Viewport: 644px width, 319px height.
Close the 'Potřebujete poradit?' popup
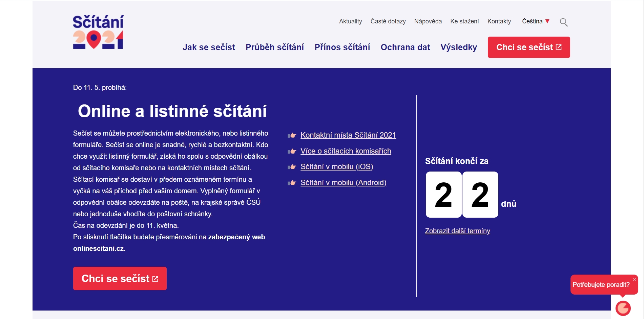635,280
